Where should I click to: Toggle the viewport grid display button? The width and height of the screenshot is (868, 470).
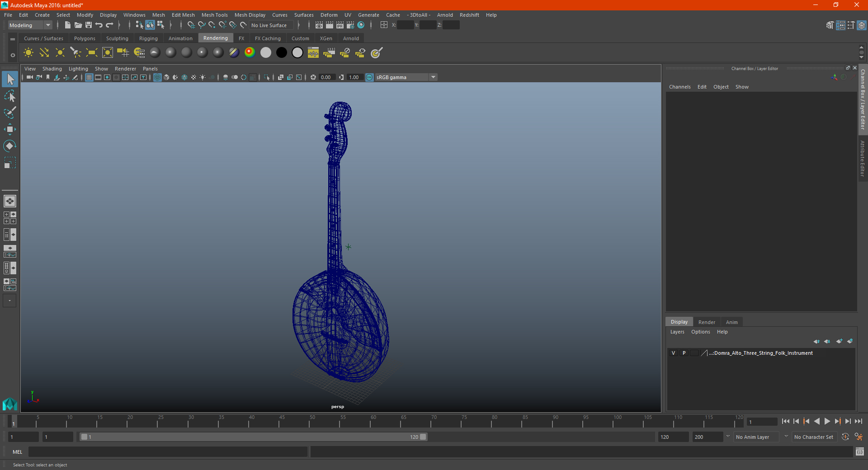click(89, 77)
